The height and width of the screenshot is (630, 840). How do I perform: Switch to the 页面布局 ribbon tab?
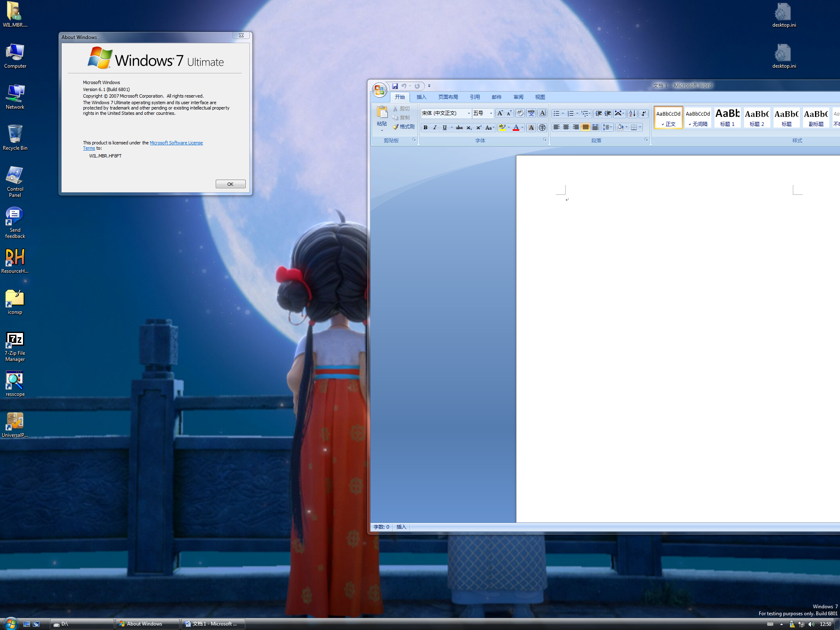pyautogui.click(x=448, y=97)
